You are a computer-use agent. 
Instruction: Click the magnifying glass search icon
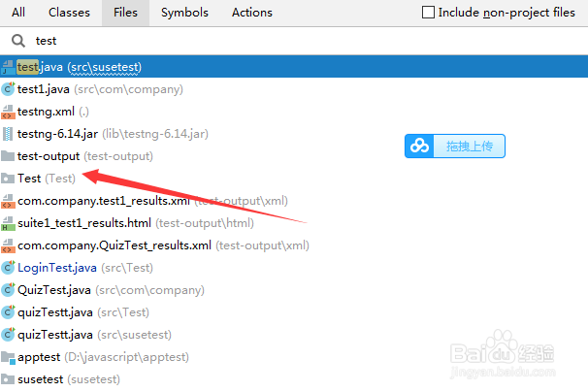click(18, 41)
